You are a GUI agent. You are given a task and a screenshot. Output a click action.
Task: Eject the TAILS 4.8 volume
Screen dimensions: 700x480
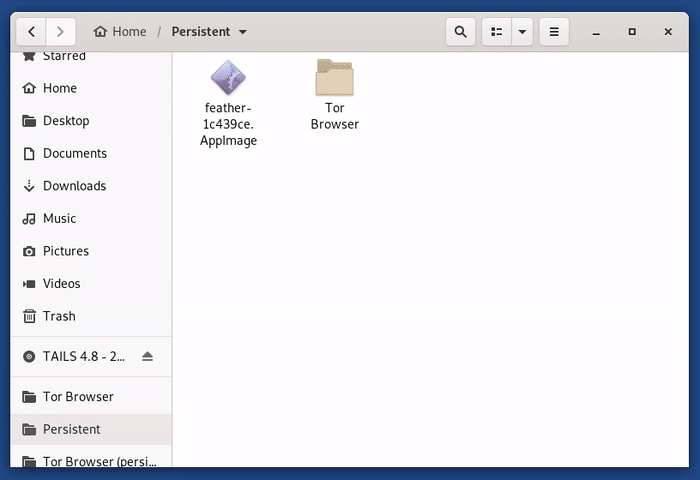(x=148, y=357)
